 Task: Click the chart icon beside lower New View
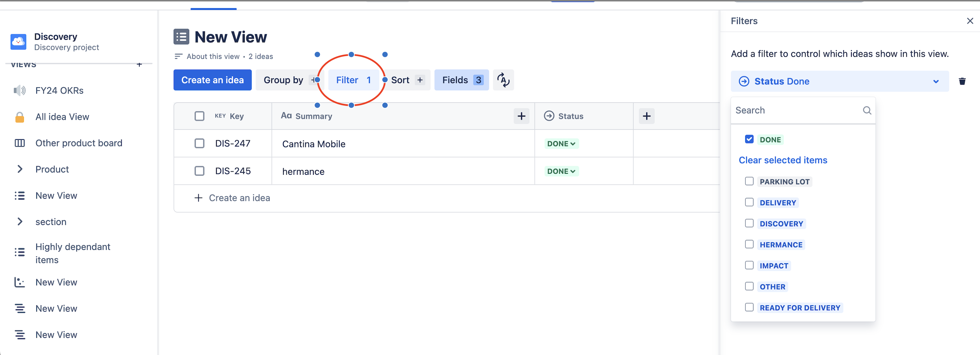coord(20,282)
